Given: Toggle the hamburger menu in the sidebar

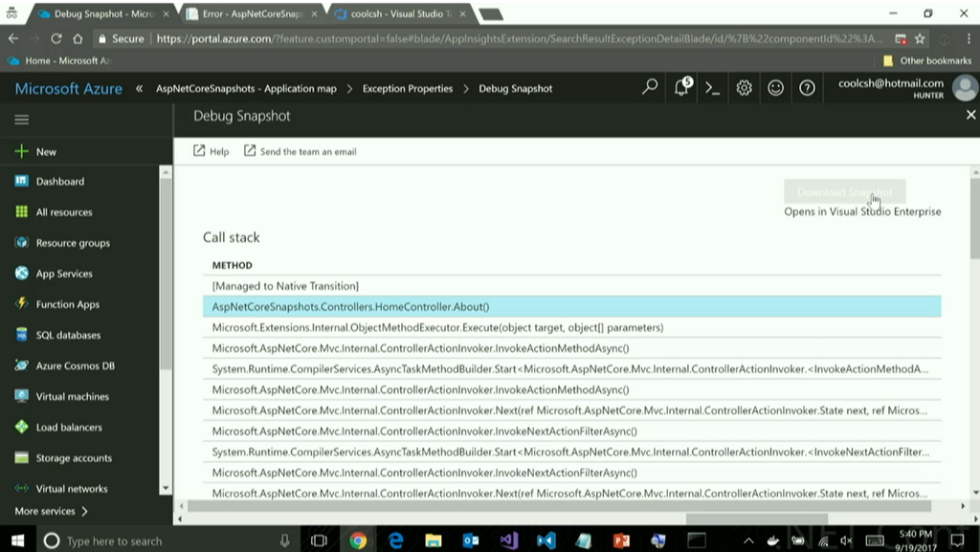Looking at the screenshot, I should click(x=22, y=120).
